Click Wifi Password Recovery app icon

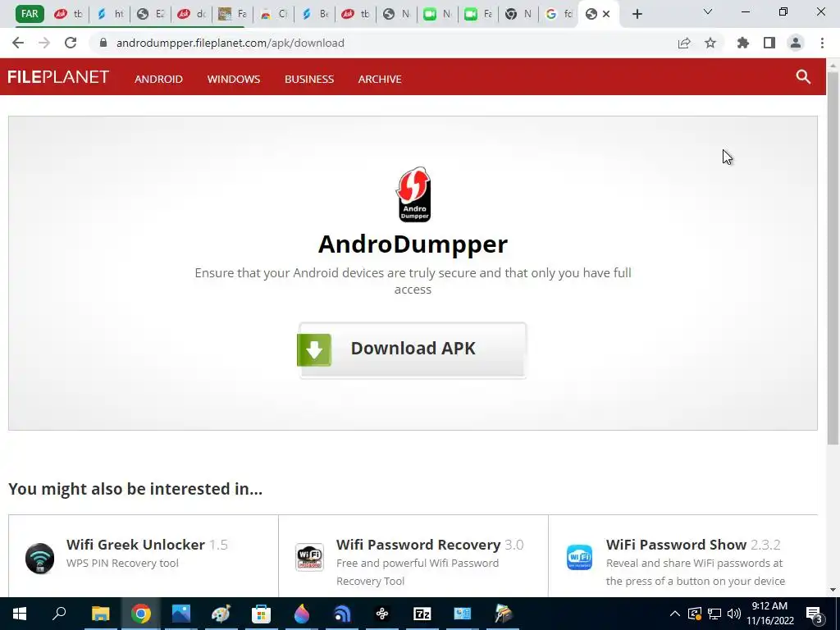point(309,557)
